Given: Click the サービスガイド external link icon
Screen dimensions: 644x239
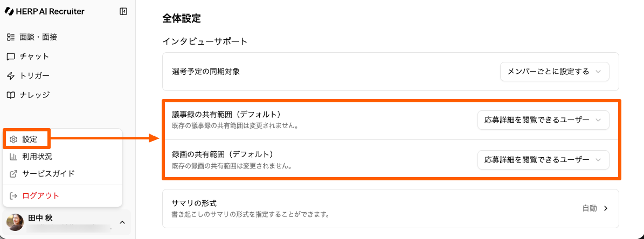Looking at the screenshot, I should (14, 174).
